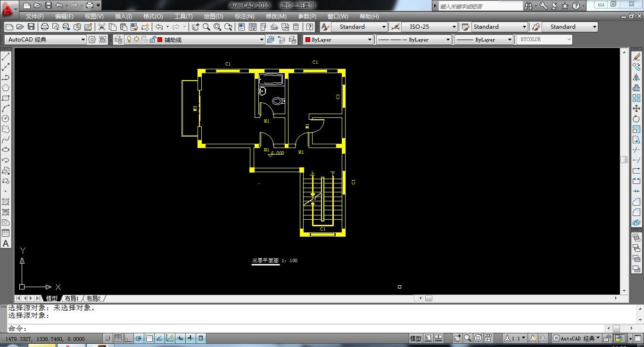This screenshot has width=644, height=347.
Task: Click the 模型 button in status bar
Action: (x=415, y=339)
